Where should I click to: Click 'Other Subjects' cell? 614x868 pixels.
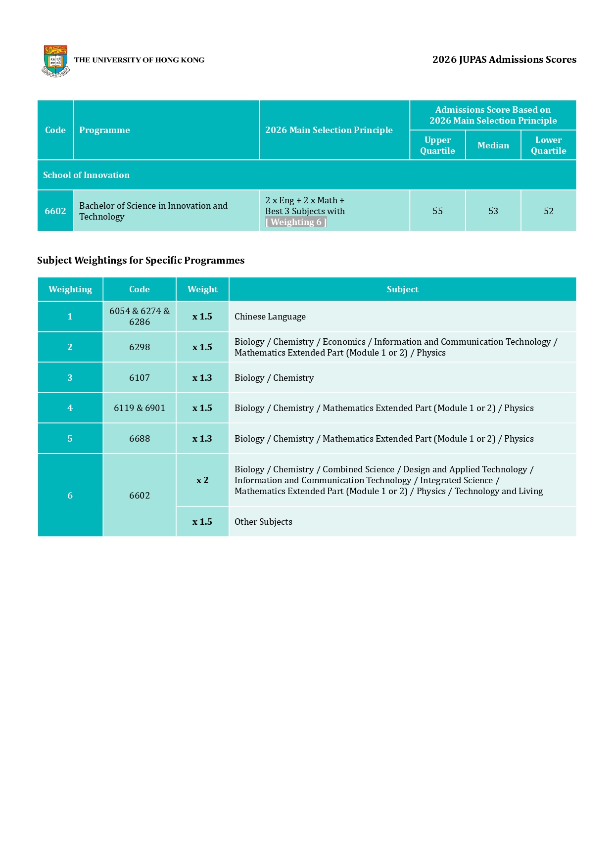click(403, 522)
